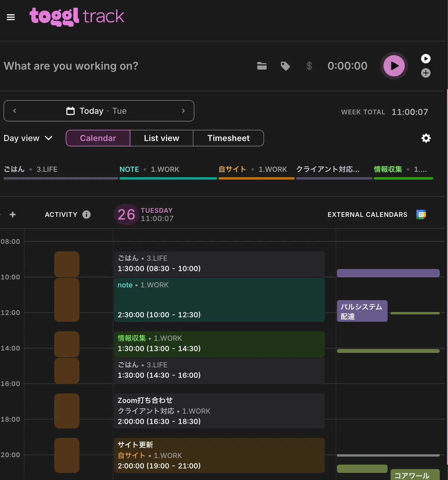Open the Today date picker
Viewport: 448px width, 480px height.
click(x=96, y=111)
